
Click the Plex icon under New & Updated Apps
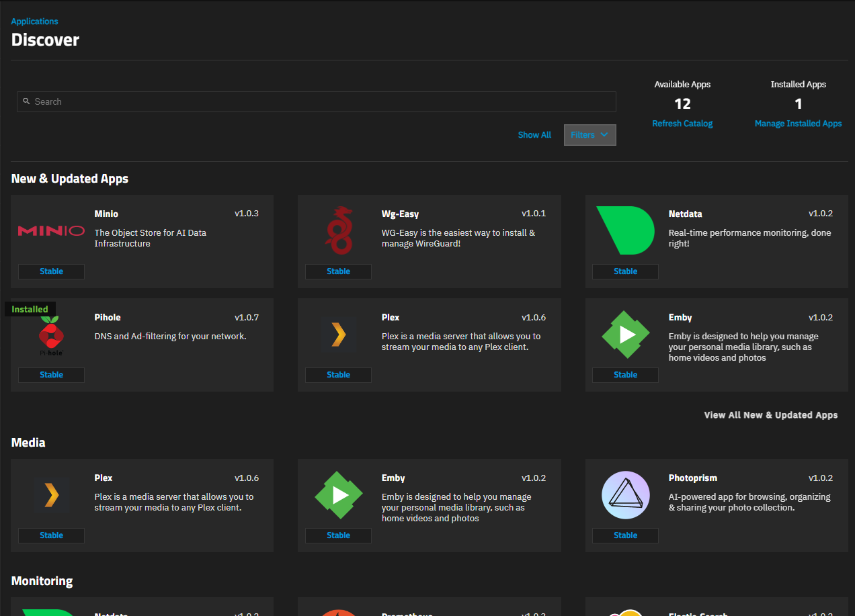coord(338,335)
